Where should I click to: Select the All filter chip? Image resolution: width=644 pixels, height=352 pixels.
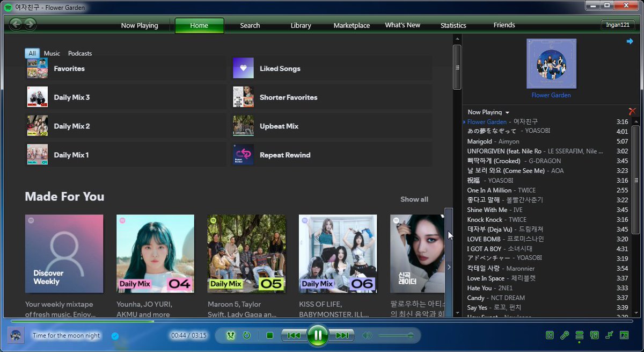[x=32, y=53]
